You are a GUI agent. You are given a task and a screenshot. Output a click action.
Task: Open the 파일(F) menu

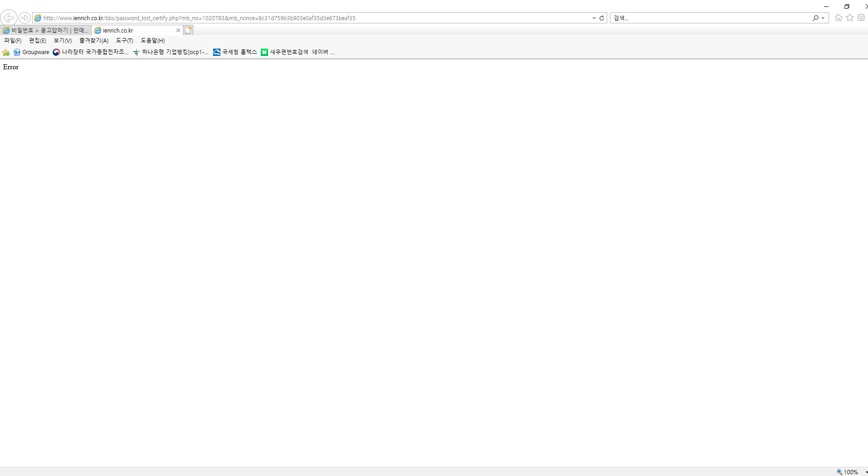(13, 41)
